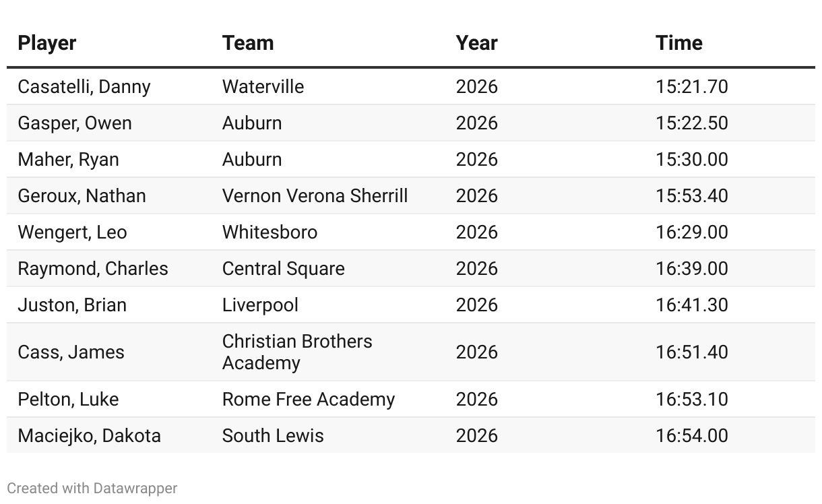Click the Maciejko, Dakota player cell

point(90,436)
